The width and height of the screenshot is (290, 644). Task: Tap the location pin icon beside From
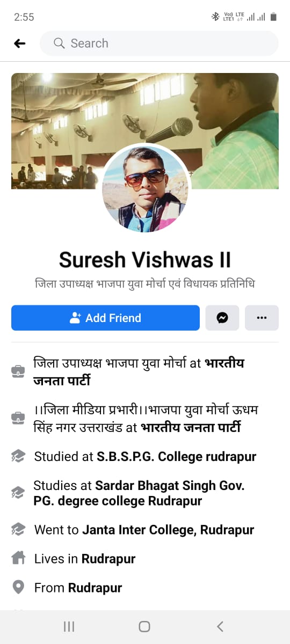pos(18,588)
